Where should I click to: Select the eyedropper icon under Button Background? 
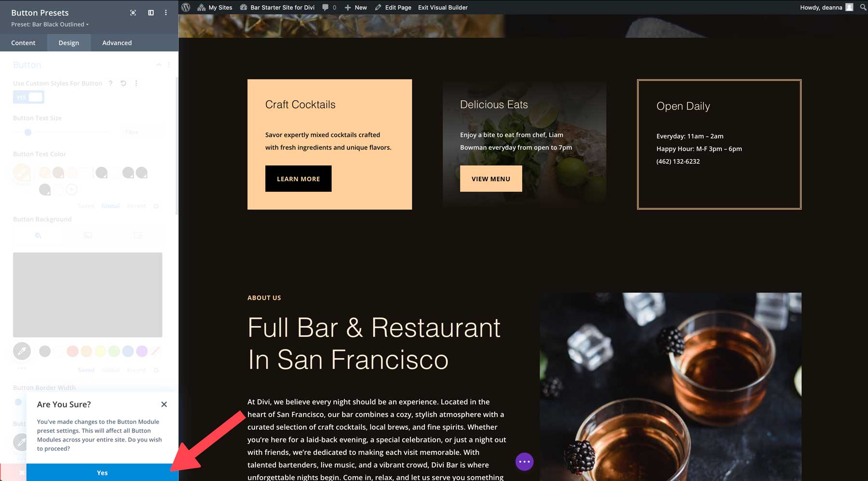point(21,351)
